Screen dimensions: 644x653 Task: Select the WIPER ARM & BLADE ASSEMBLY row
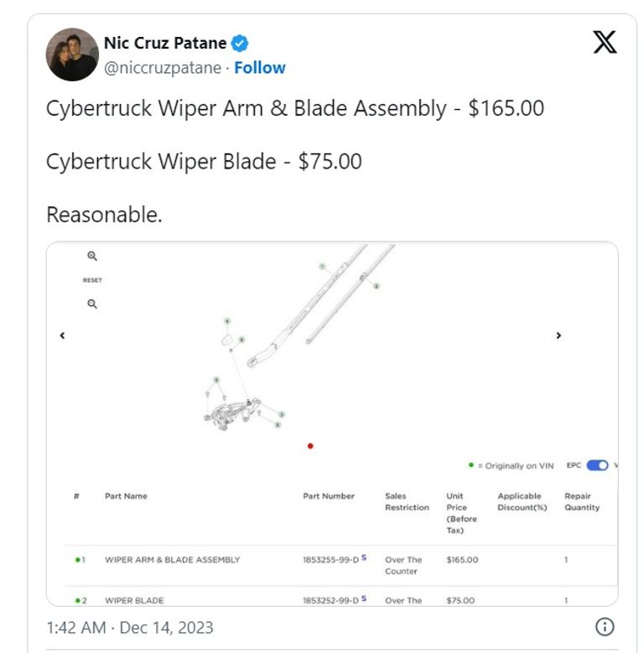coord(172,560)
